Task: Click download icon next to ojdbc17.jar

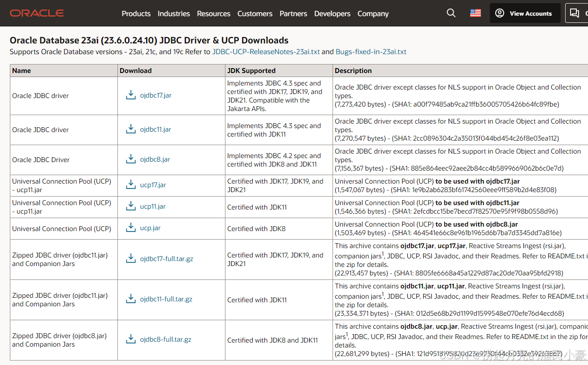Action: click(131, 95)
